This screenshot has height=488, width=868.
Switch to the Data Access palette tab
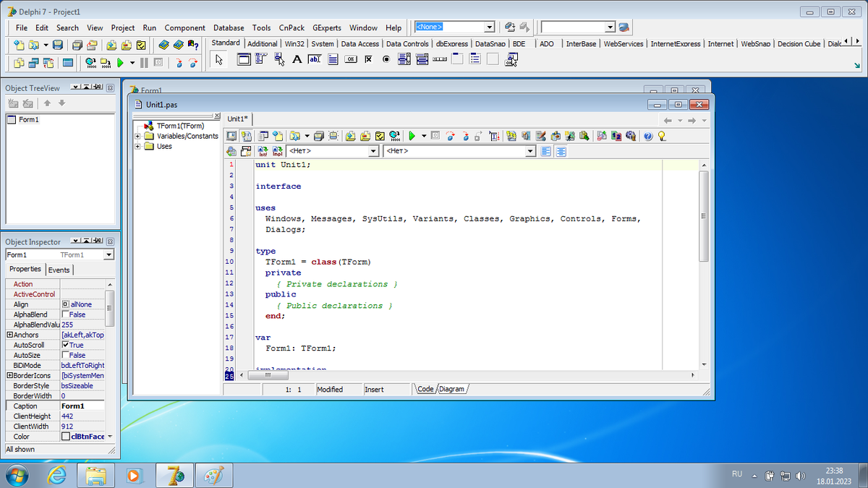click(359, 43)
